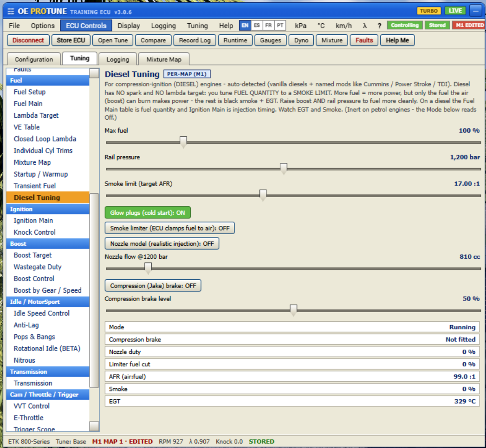
Task: Click the Help Me button
Action: tap(397, 40)
